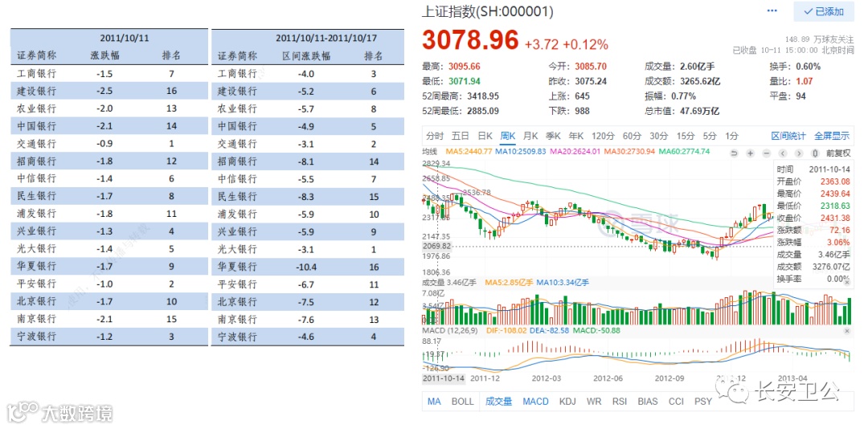Image resolution: width=868 pixels, height=429 pixels.
Task: Toggle the BOLL overlay indicator
Action: 462,402
